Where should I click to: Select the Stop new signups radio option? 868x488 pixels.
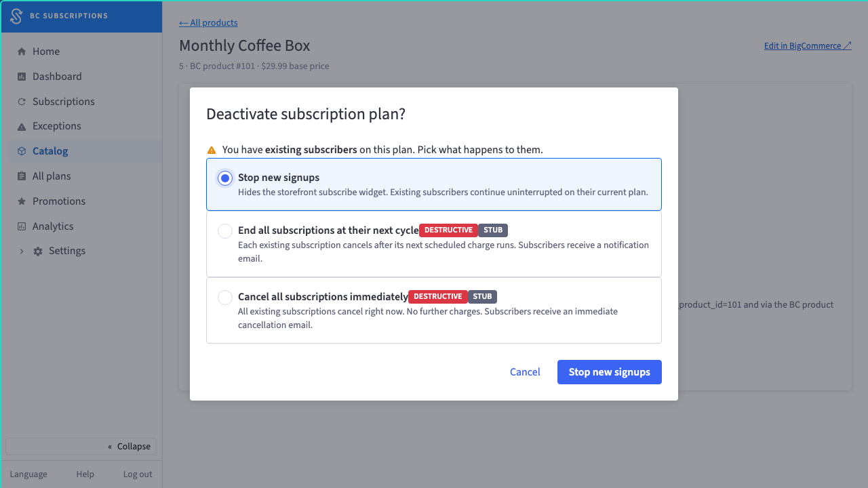click(225, 178)
